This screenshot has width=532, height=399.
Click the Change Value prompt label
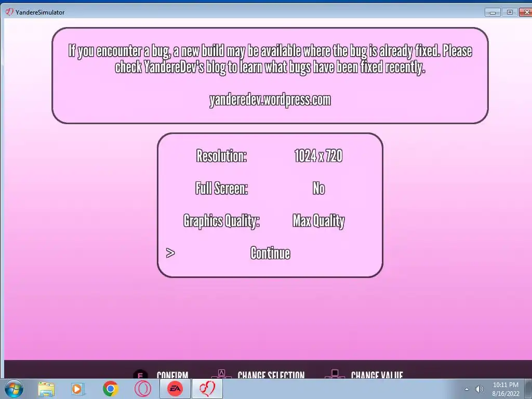coord(377,375)
